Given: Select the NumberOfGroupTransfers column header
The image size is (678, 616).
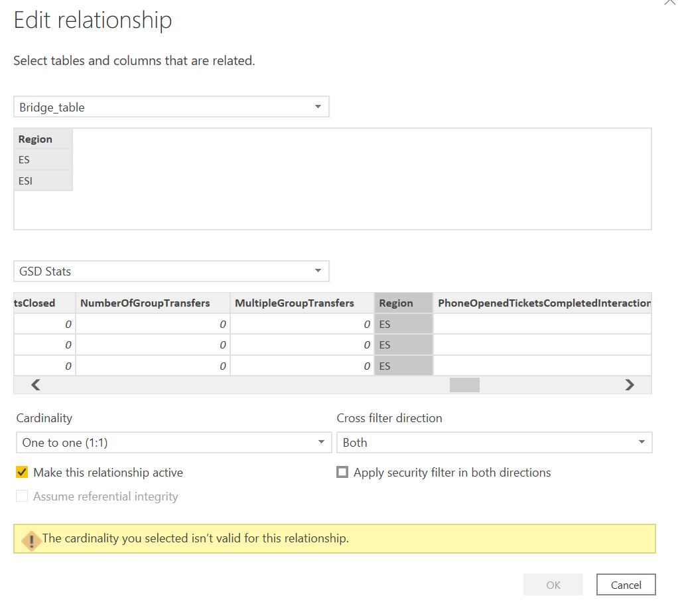Looking at the screenshot, I should click(x=153, y=303).
